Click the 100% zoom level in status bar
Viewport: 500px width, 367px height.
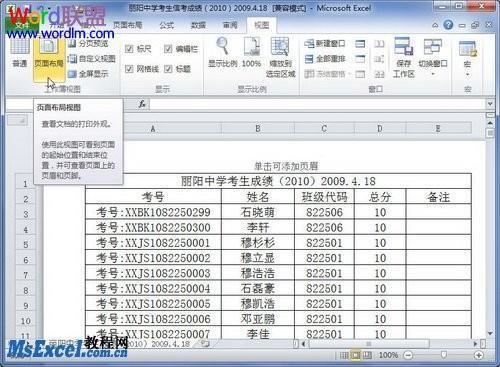[388, 355]
